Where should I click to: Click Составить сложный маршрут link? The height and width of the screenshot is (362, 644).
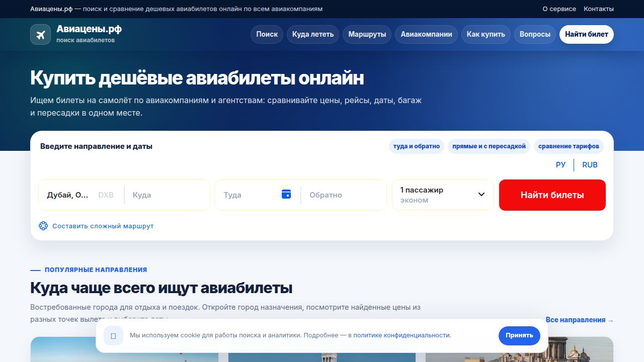point(103,226)
